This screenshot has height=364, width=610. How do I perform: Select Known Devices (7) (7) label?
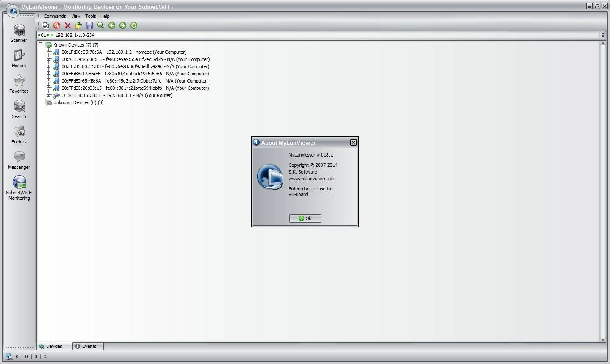click(76, 45)
